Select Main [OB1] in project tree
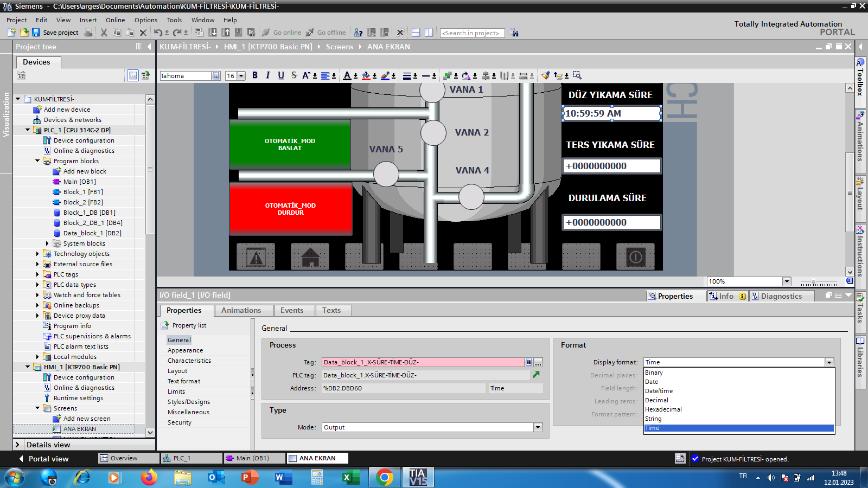 [80, 182]
